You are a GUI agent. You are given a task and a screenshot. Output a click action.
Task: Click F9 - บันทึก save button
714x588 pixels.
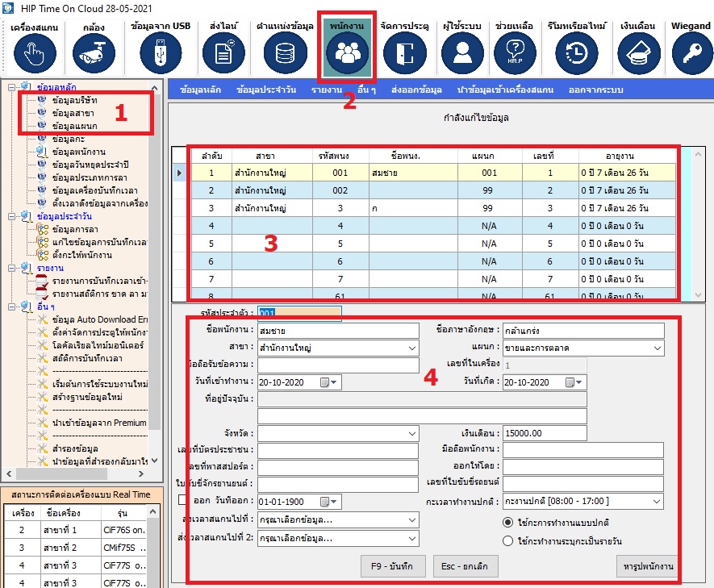pos(393,566)
